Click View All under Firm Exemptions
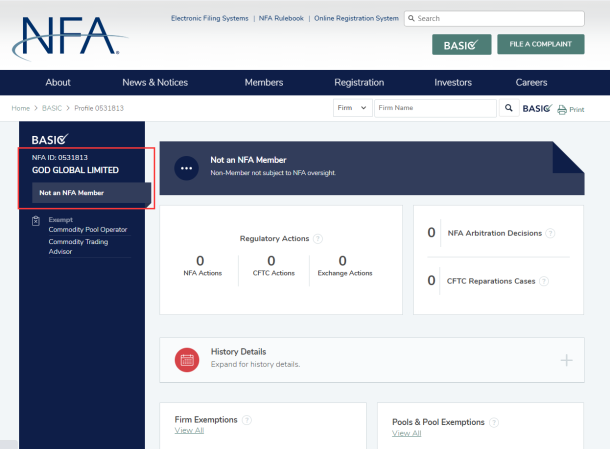The height and width of the screenshot is (449, 610). pyautogui.click(x=189, y=430)
